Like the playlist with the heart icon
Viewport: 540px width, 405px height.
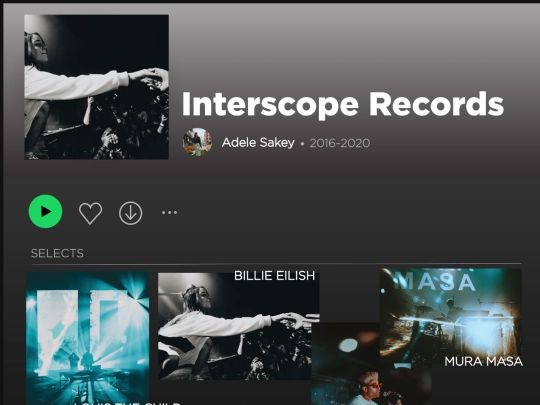click(91, 213)
